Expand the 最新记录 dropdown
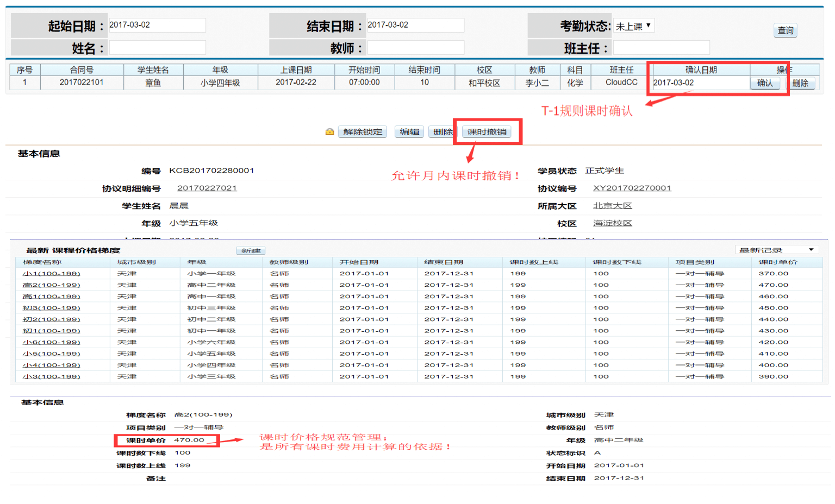835x504 pixels. pos(776,250)
